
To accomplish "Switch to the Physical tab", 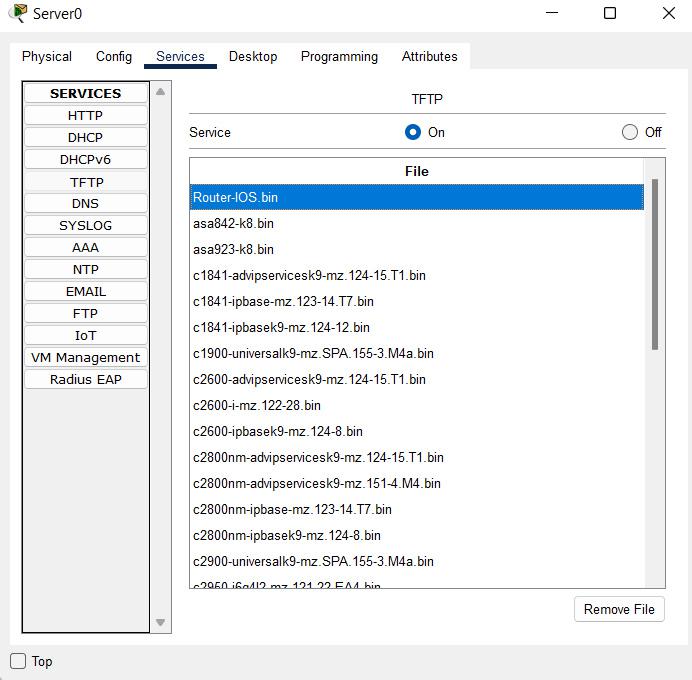I will [47, 57].
